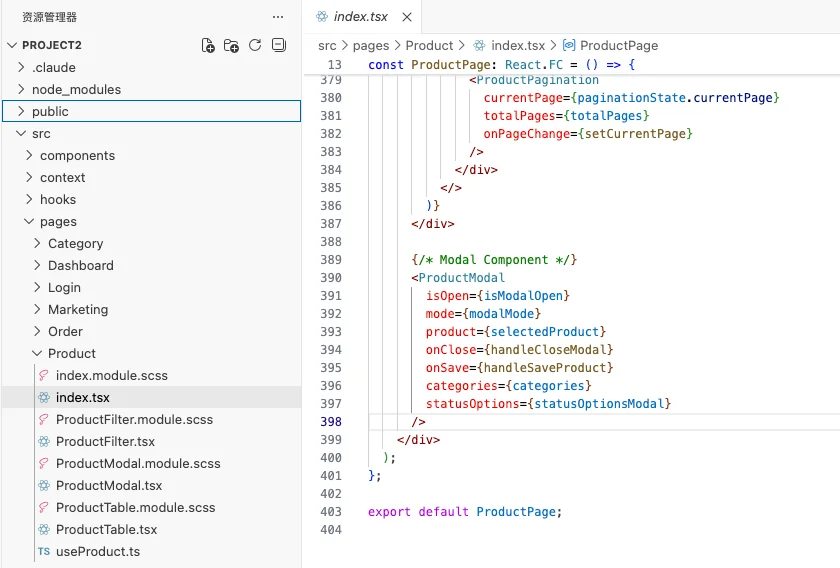Open ProductModal.tsx file from explorer
Image resolution: width=840 pixels, height=568 pixels.
(x=108, y=485)
